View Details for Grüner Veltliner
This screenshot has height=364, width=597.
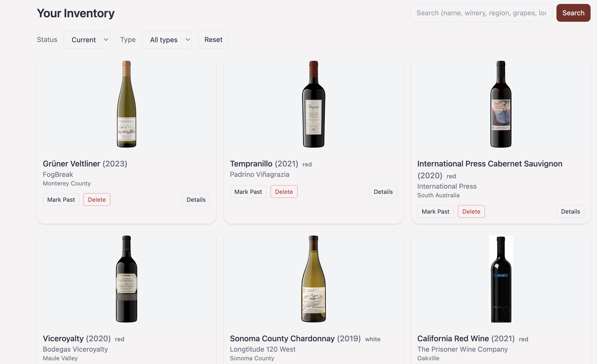point(196,200)
